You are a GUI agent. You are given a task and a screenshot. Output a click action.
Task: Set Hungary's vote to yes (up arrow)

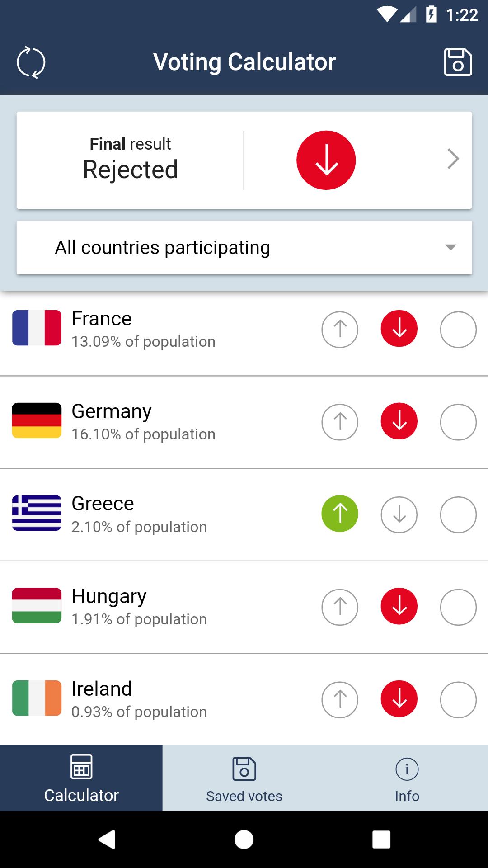(x=340, y=607)
